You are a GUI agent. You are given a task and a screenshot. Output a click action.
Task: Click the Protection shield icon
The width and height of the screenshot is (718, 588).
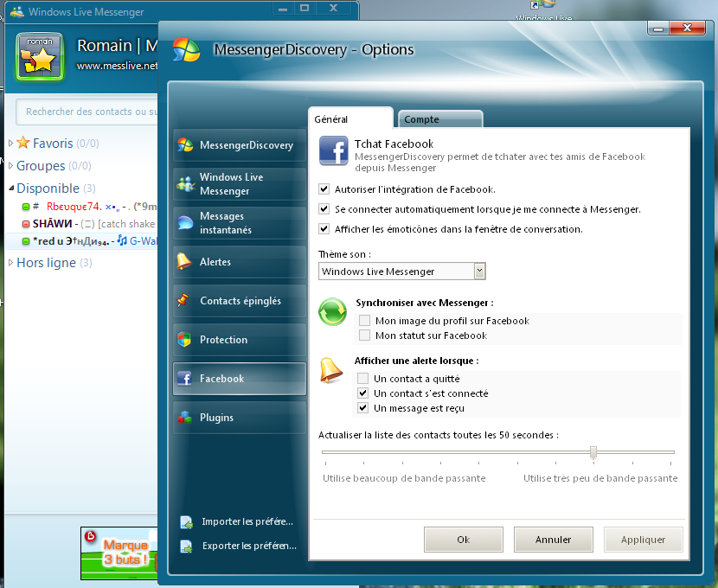(184, 339)
